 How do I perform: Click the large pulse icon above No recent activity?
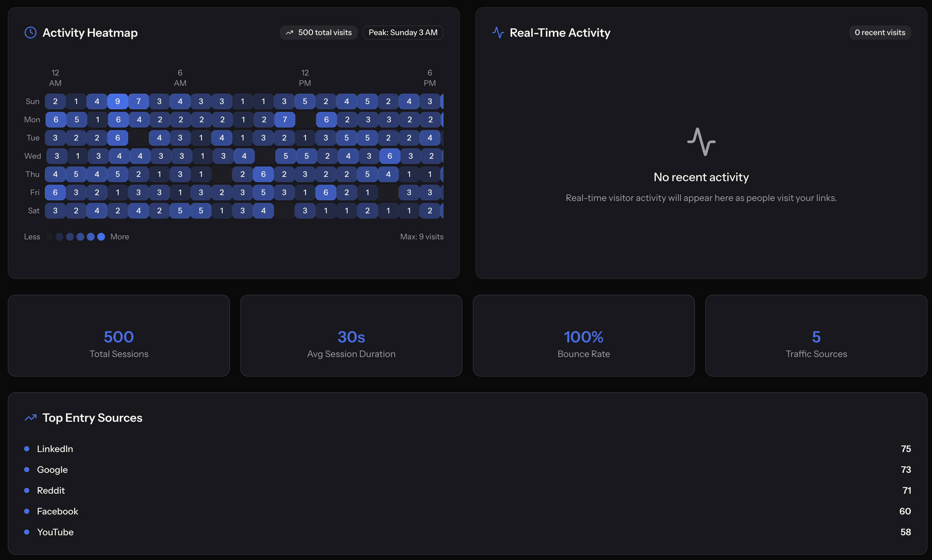(701, 142)
